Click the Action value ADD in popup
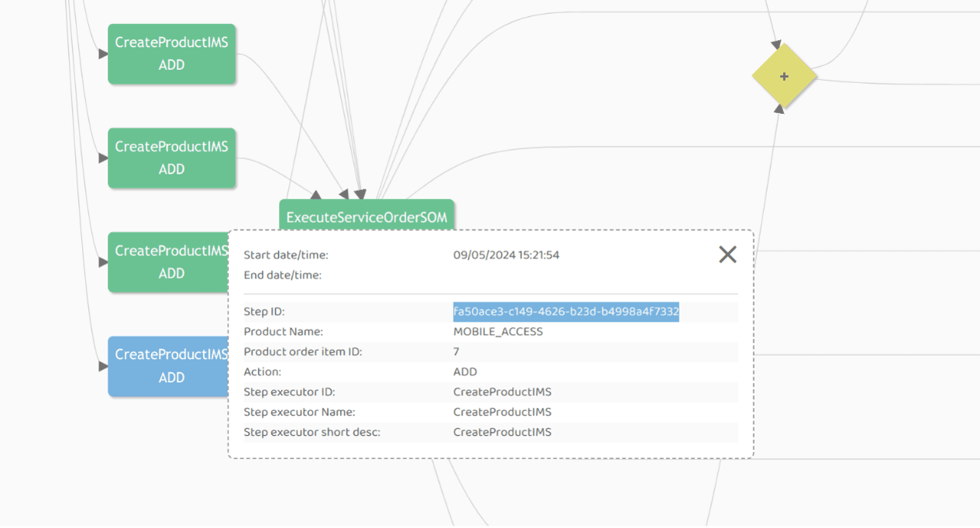The width and height of the screenshot is (980, 528). [465, 372]
